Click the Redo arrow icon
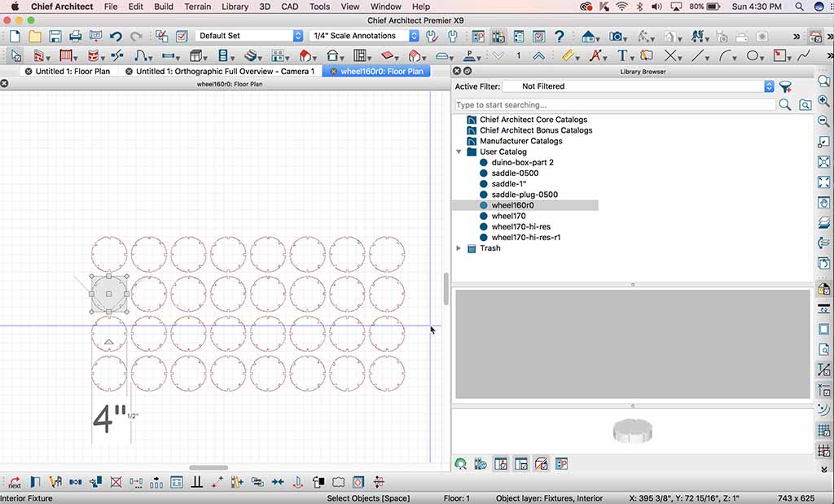Screen dimensions: 834x504 point(136,36)
